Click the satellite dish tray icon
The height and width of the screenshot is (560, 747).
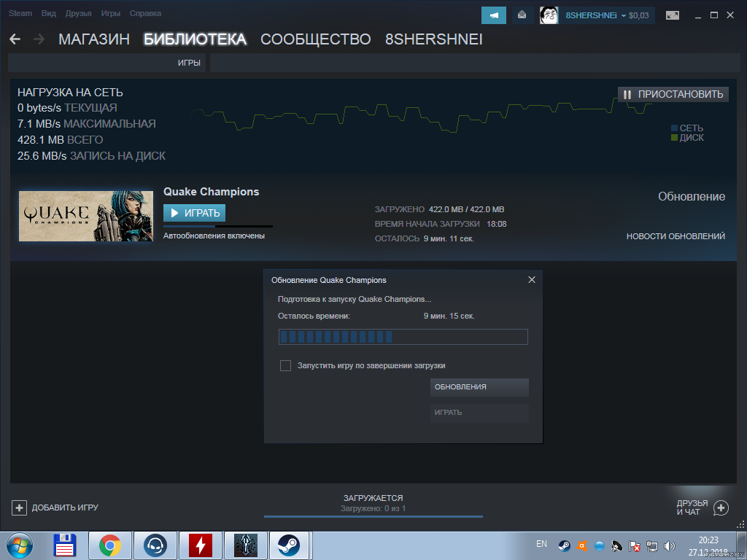point(617,545)
